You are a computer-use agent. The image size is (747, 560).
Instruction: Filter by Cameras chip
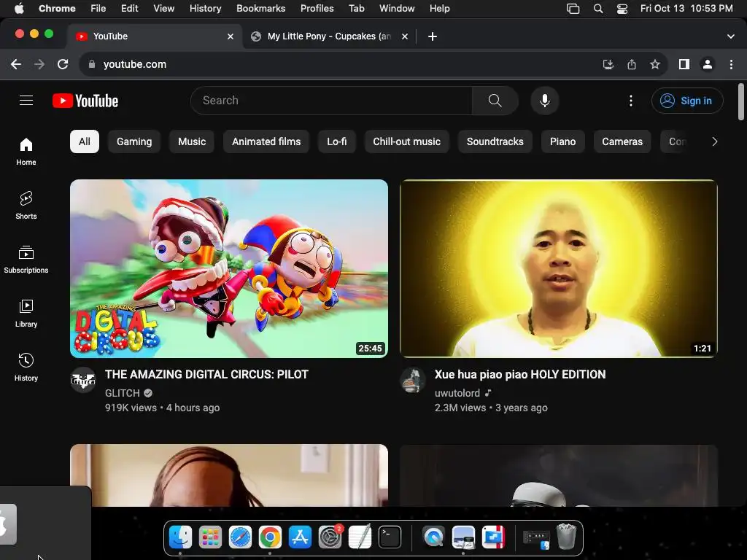[622, 141]
